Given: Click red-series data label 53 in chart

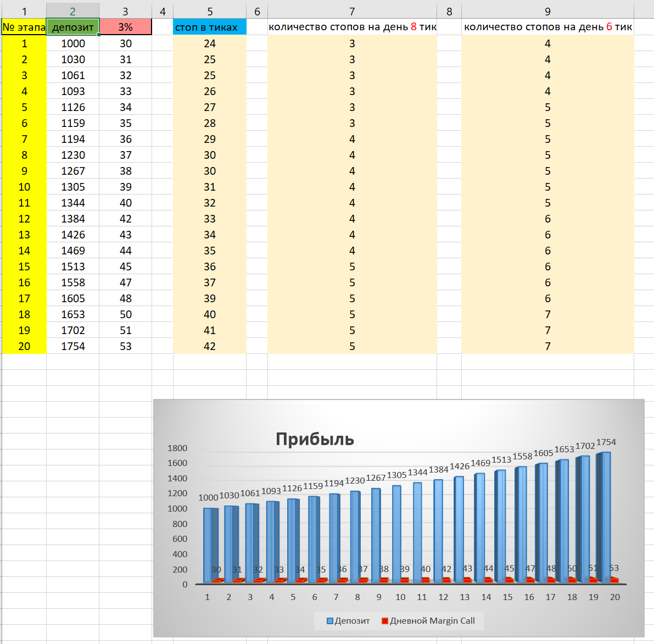Looking at the screenshot, I should (x=613, y=568).
